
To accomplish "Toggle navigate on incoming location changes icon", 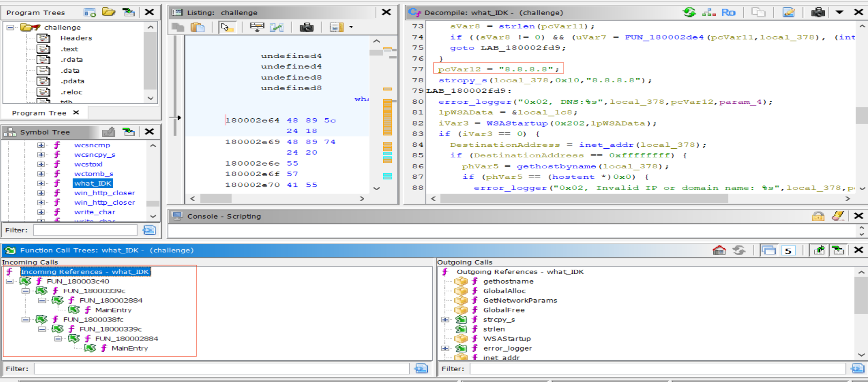I will pos(838,250).
